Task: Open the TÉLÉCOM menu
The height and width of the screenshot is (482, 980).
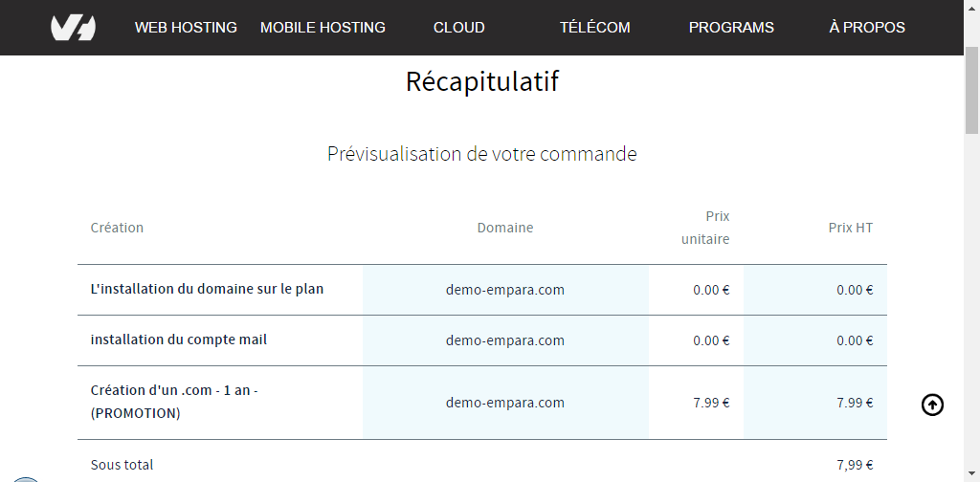Action: pyautogui.click(x=594, y=28)
